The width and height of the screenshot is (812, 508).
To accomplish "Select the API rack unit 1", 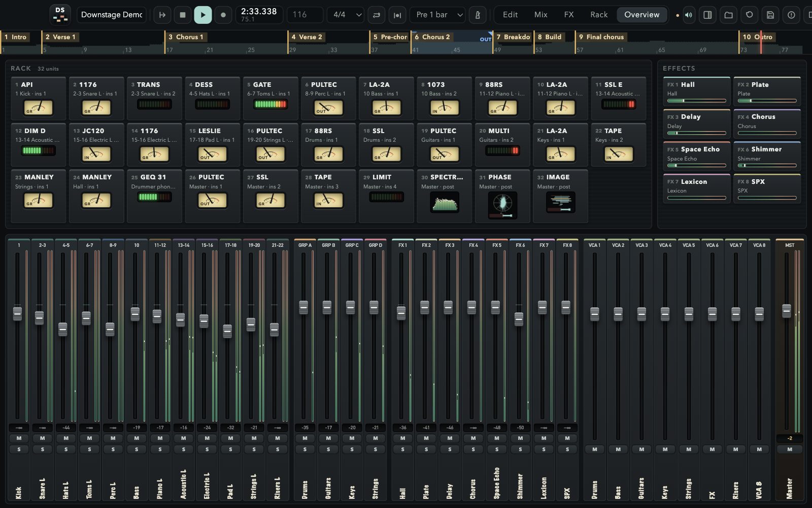I will pyautogui.click(x=39, y=99).
